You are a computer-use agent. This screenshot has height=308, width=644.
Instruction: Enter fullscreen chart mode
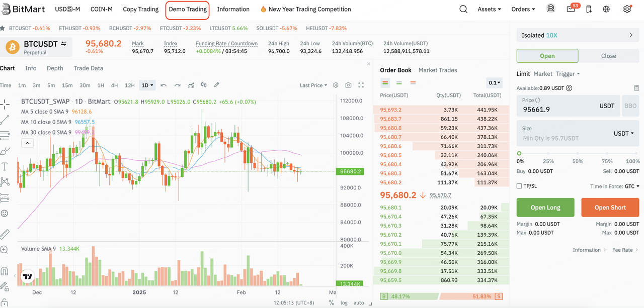pos(361,85)
